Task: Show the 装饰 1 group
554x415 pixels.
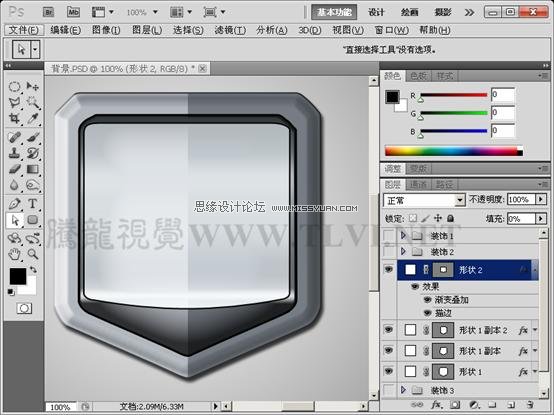Action: coord(389,236)
